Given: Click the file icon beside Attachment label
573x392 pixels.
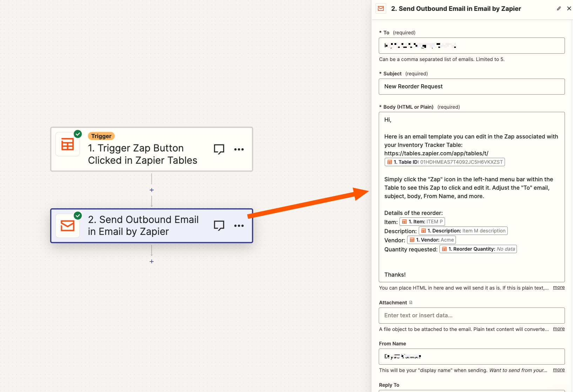Looking at the screenshot, I should [x=411, y=303].
